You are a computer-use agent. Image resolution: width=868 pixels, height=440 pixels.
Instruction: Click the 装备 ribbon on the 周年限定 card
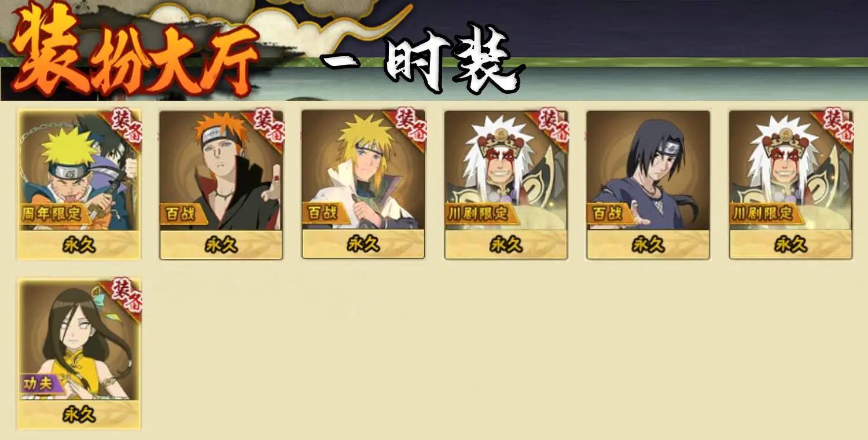tap(123, 127)
